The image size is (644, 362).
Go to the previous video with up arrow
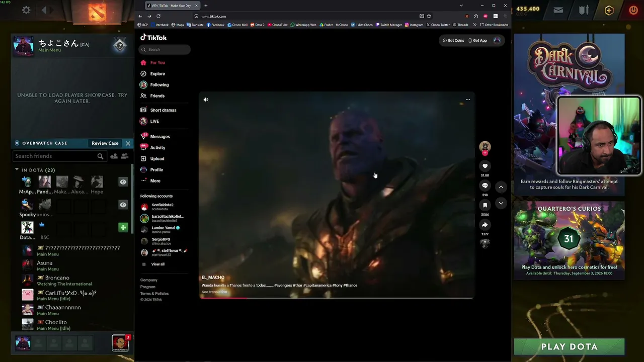501,187
